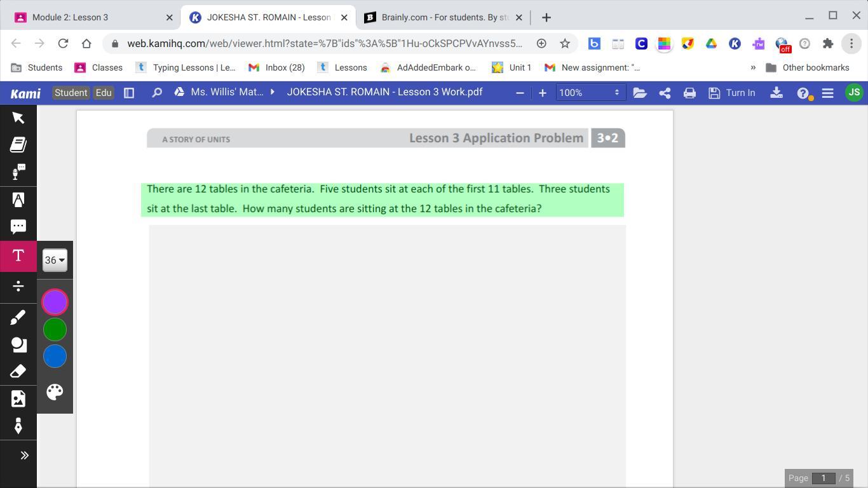Select the Insert Image tool
This screenshot has height=488, width=868.
point(18,399)
